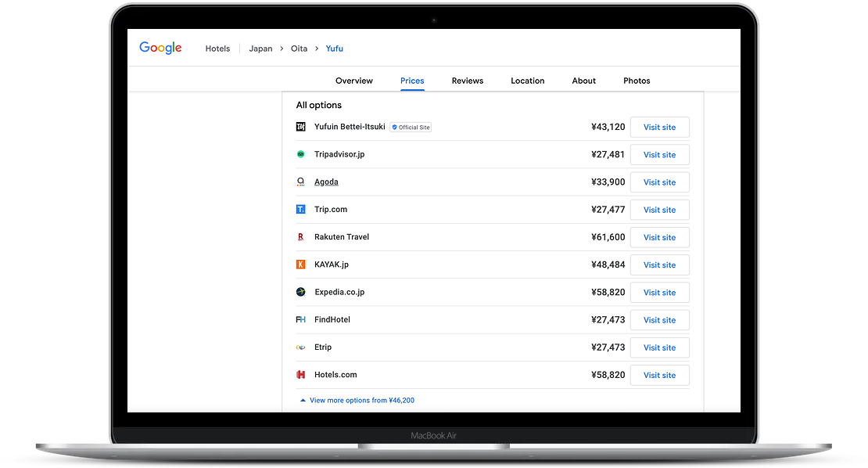Click the Trip.com blue icon
The width and height of the screenshot is (868, 468).
tap(300, 210)
